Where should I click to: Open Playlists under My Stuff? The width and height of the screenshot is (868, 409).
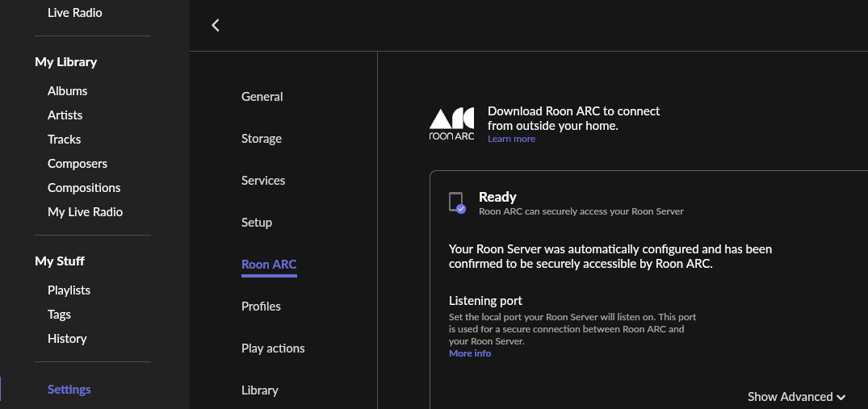pos(69,290)
